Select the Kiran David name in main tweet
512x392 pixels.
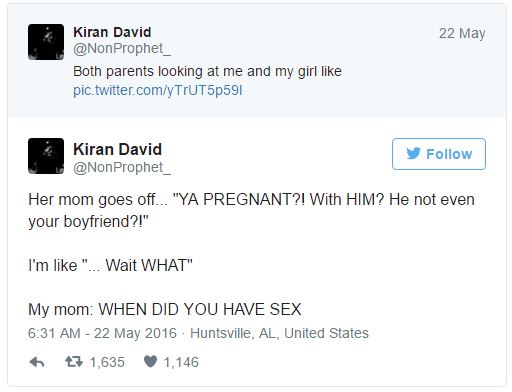coord(118,149)
